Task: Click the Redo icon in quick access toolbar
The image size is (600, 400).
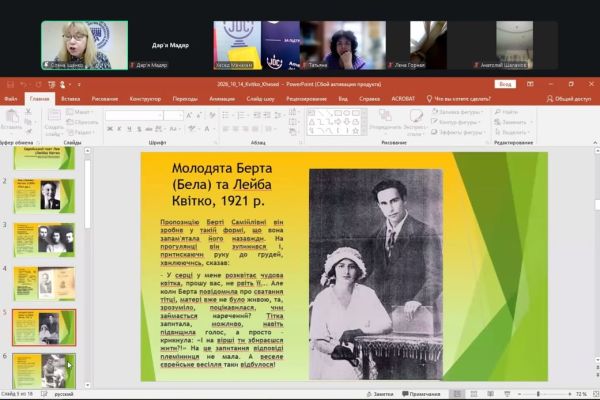Action: [x=39, y=84]
